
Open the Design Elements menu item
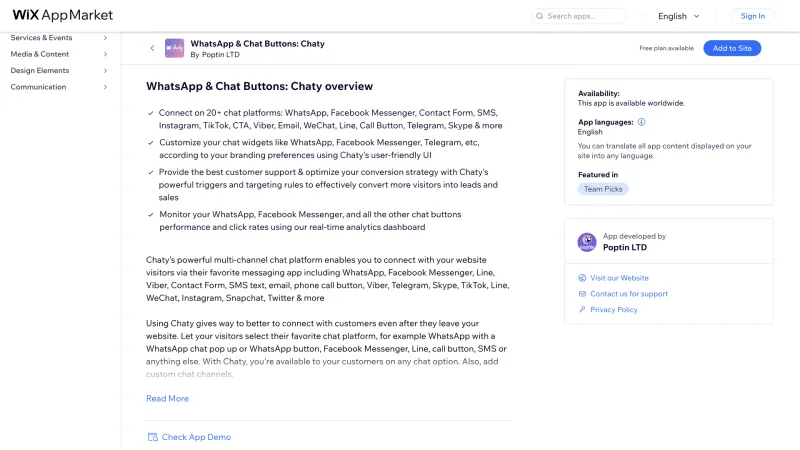(x=40, y=70)
